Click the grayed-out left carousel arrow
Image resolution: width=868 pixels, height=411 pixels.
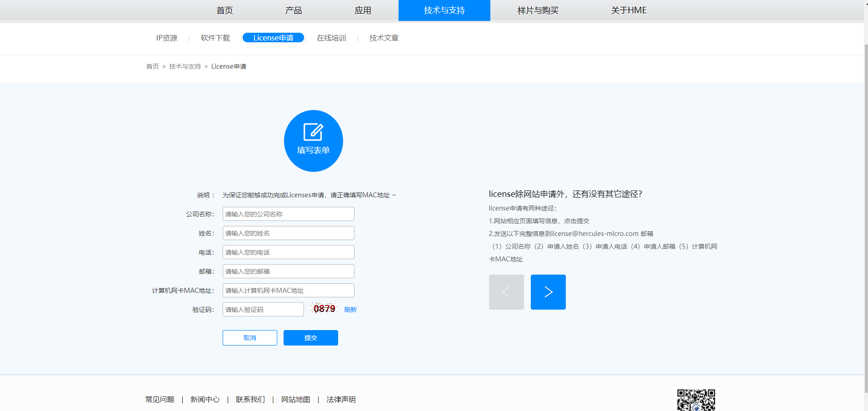pos(506,292)
